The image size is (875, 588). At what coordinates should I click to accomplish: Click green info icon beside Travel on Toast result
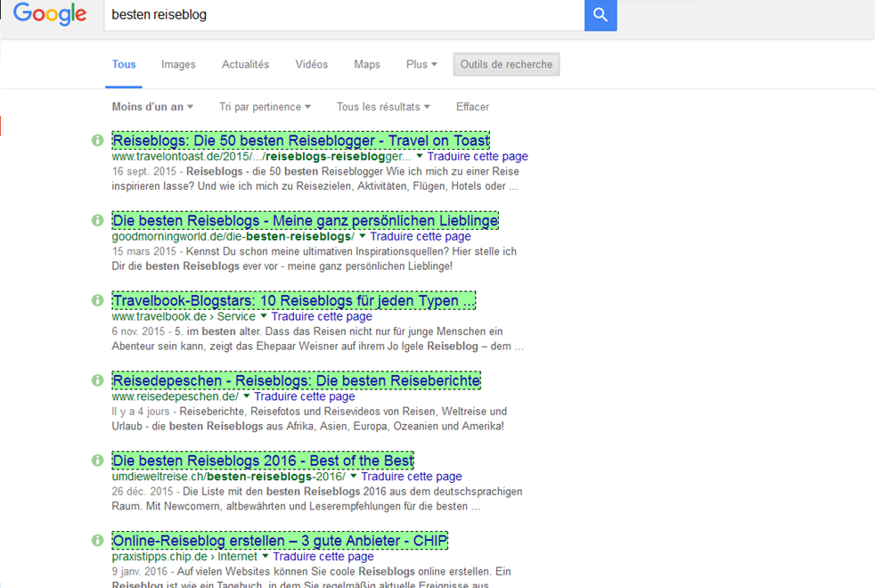tap(98, 141)
